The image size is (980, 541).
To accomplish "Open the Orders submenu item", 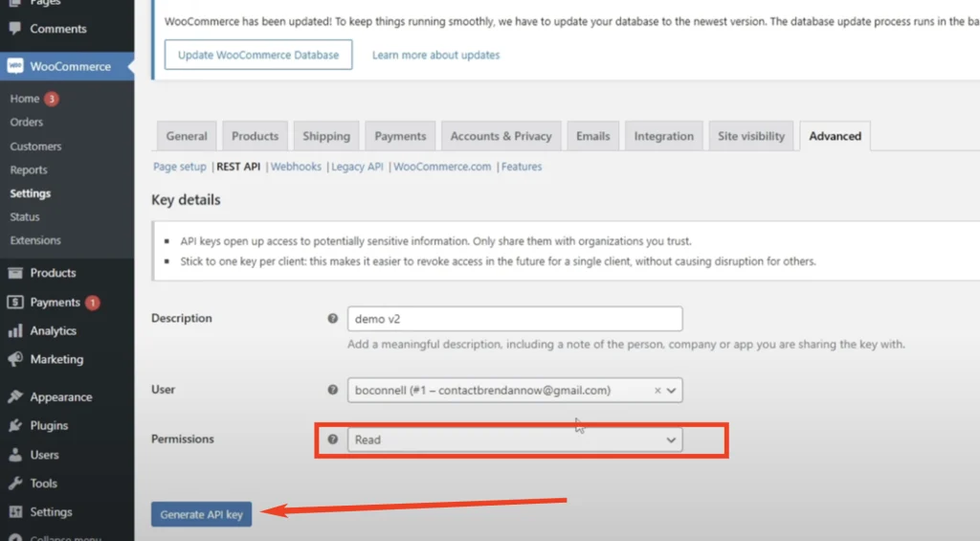I will click(x=26, y=122).
